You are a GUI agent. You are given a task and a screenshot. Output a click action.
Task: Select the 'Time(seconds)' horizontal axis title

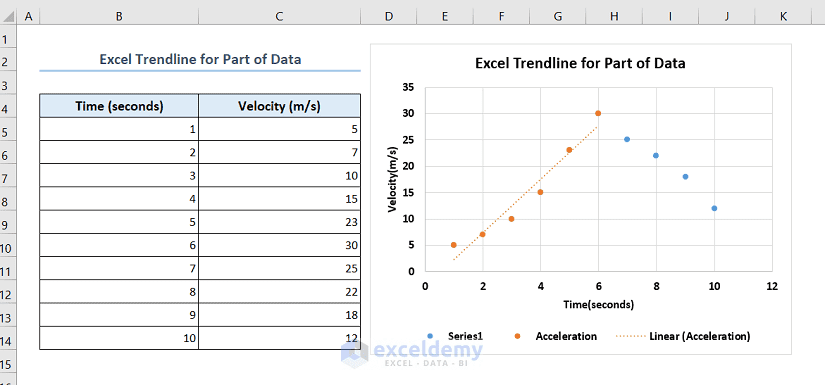point(598,304)
